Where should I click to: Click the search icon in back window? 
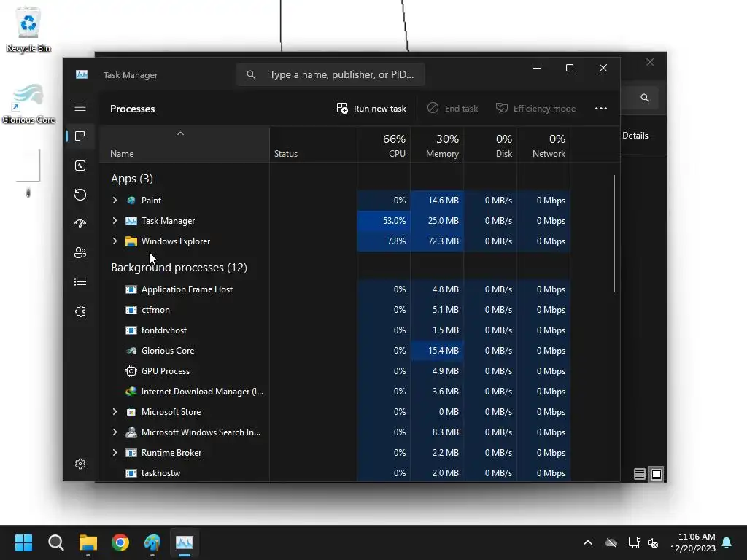pyautogui.click(x=645, y=98)
